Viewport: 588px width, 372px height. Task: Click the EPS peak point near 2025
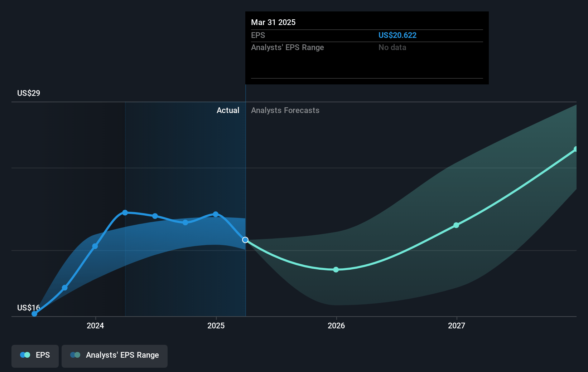pos(216,214)
